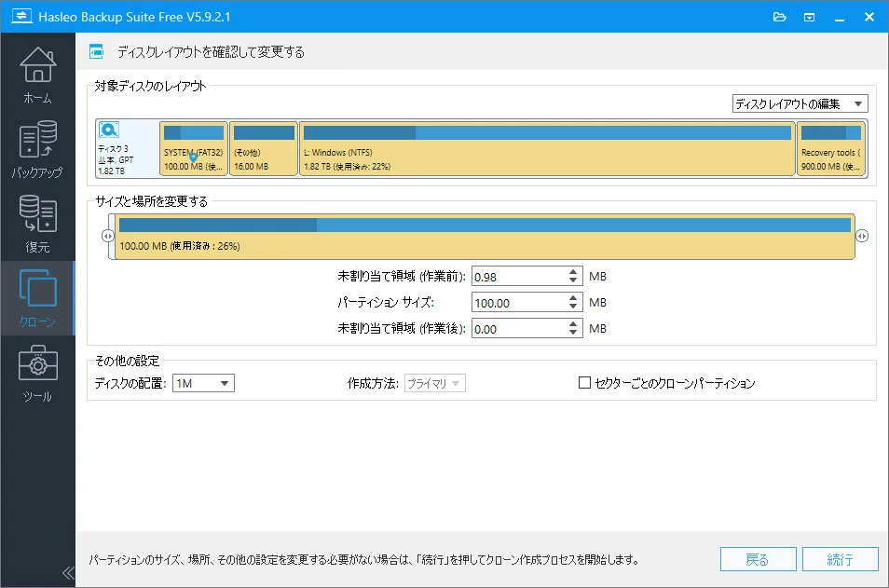Image resolution: width=889 pixels, height=588 pixels.
Task: Click the その他の設定 heading
Action: [127, 361]
